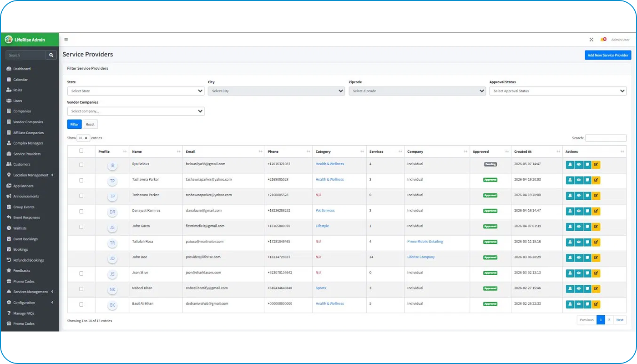637x364 pixels.
Task: Change the Show entries count selector
Action: click(x=83, y=138)
